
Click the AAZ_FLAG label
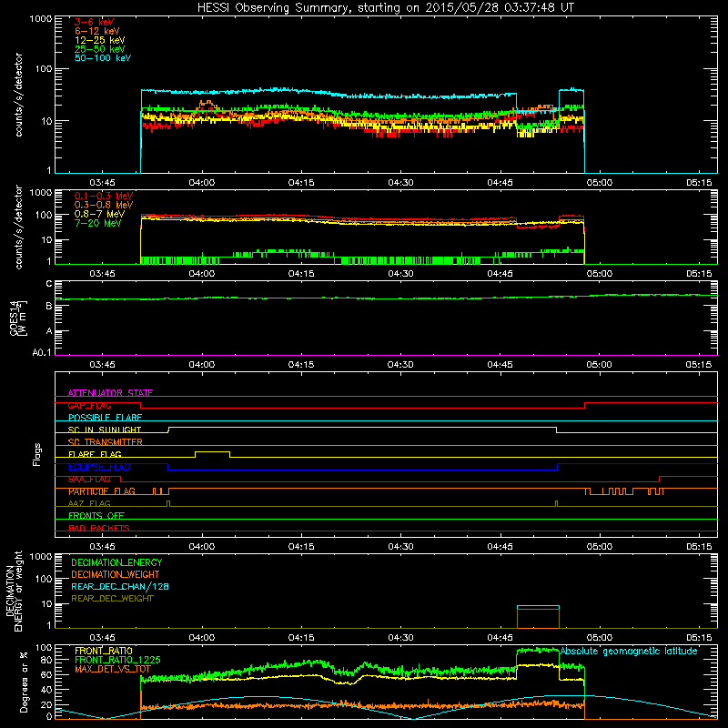coord(89,503)
